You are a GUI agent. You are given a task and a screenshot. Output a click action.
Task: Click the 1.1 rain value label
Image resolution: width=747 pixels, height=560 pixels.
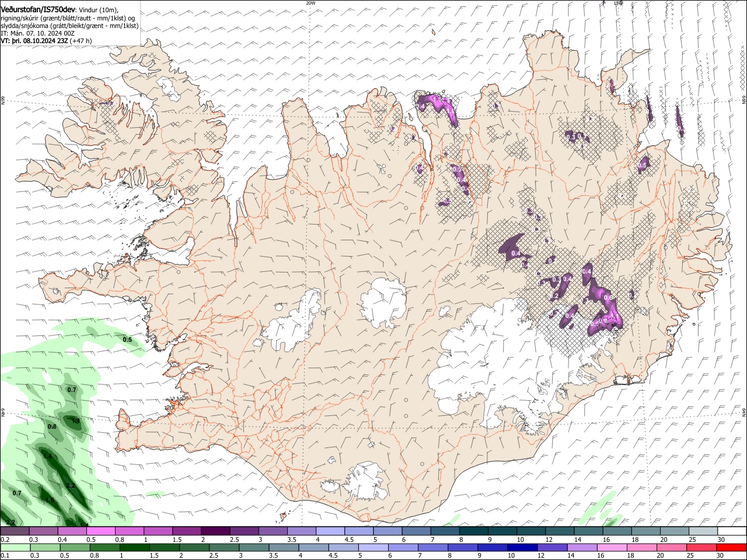click(75, 420)
